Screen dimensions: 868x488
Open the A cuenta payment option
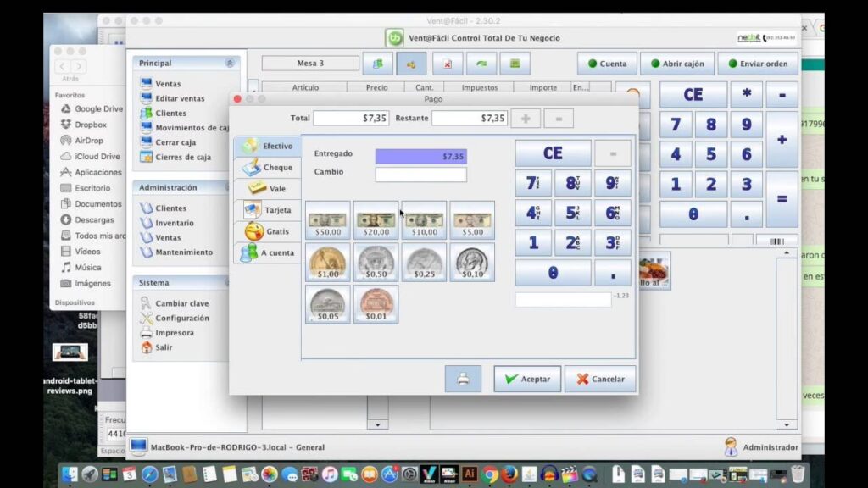pyautogui.click(x=267, y=252)
